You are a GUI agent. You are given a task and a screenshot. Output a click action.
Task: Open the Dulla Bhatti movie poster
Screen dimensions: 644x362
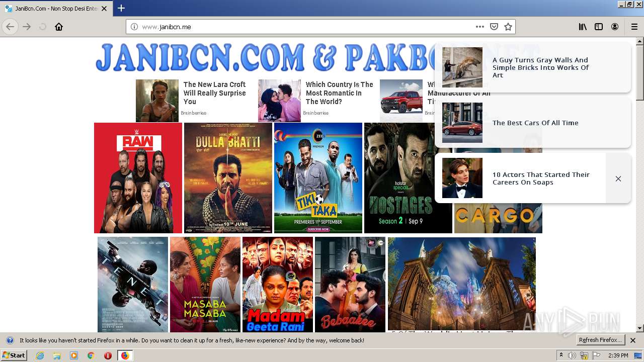(x=228, y=178)
